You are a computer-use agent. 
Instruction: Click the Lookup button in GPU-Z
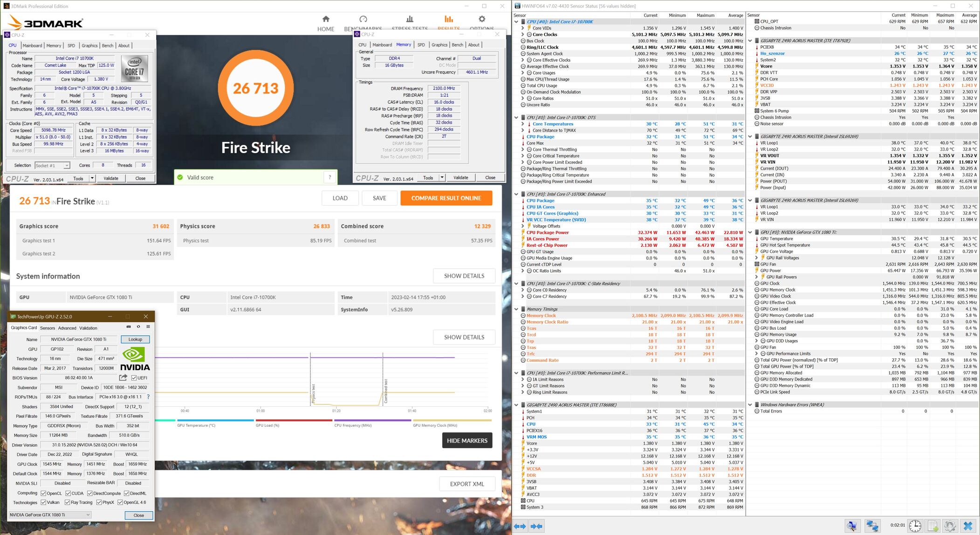pos(135,340)
